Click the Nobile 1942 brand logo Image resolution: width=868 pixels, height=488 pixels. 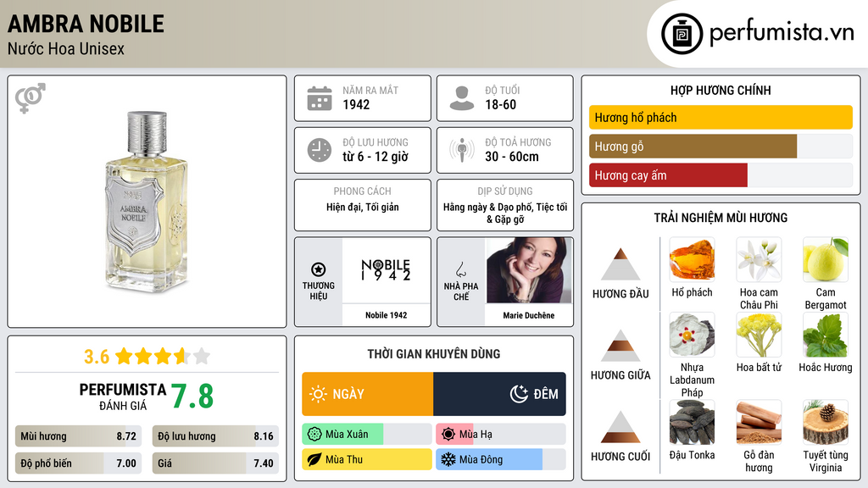pyautogui.click(x=386, y=269)
